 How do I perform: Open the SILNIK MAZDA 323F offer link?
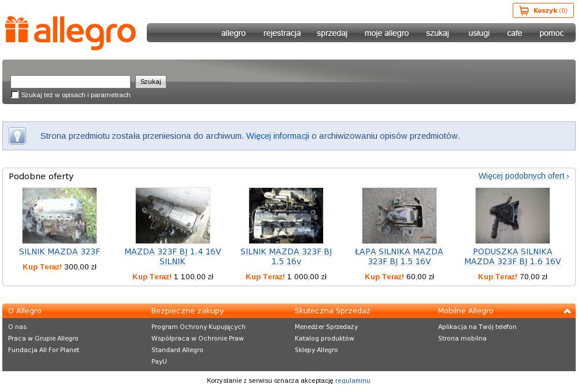point(60,252)
